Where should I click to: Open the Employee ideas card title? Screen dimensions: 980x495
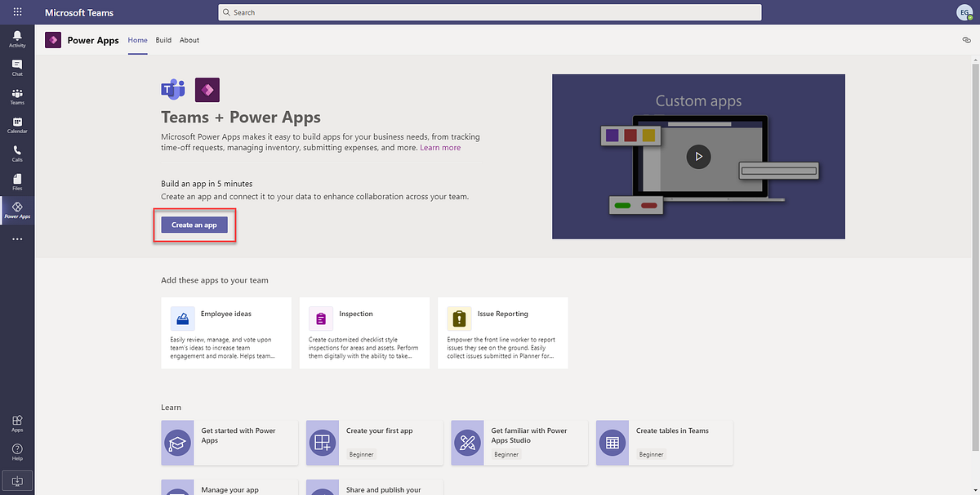pyautogui.click(x=226, y=314)
